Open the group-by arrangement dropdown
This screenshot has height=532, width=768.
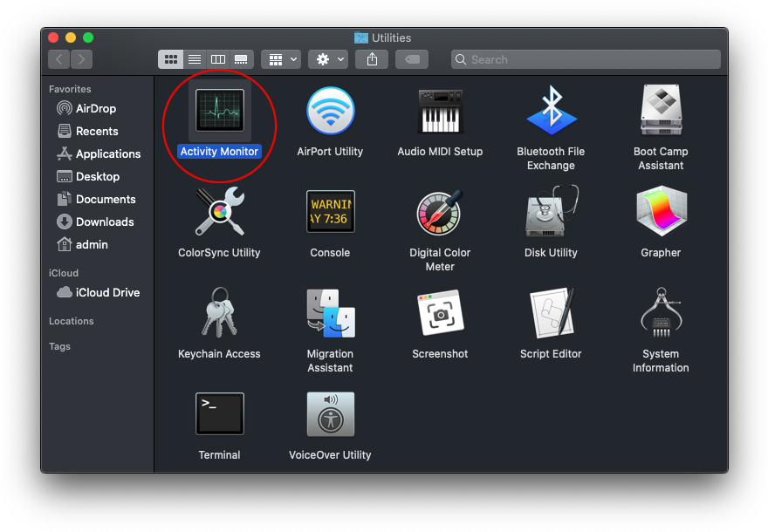coord(281,59)
